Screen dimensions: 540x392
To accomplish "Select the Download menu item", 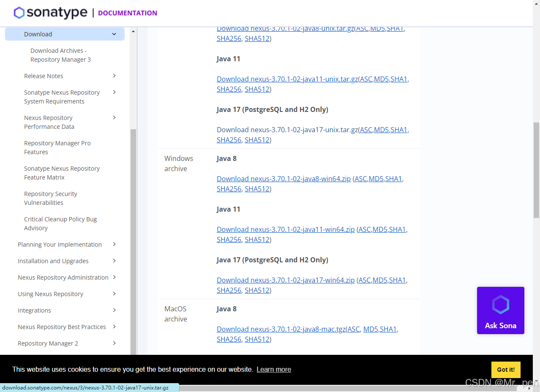I will coord(65,34).
